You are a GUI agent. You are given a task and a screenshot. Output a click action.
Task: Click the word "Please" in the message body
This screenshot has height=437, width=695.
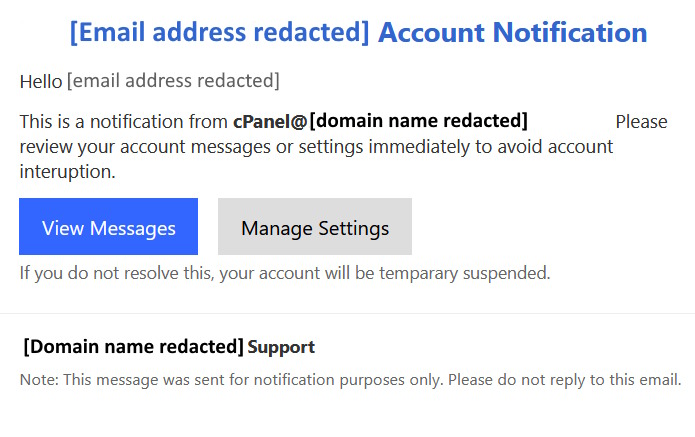click(x=641, y=122)
